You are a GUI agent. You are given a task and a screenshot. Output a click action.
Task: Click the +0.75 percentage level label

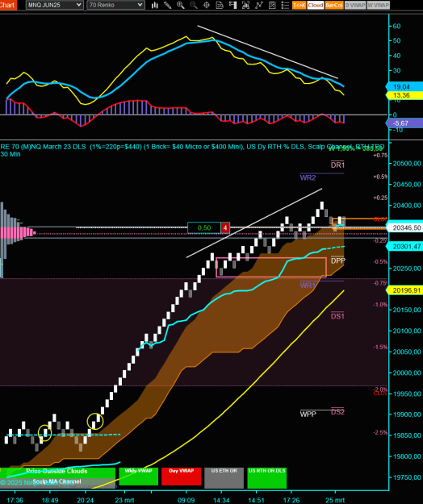[x=380, y=156]
